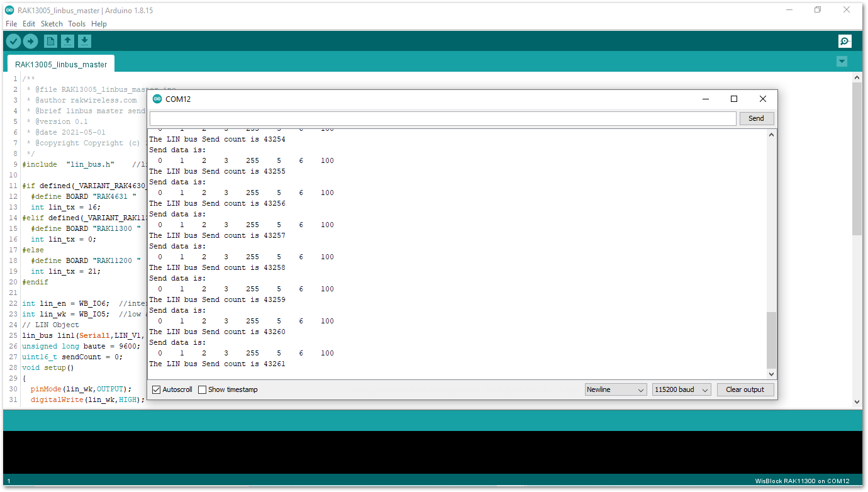Screen dimensions: 868x492
Task: Open the Newline line-ending dropdown
Action: pyautogui.click(x=616, y=390)
